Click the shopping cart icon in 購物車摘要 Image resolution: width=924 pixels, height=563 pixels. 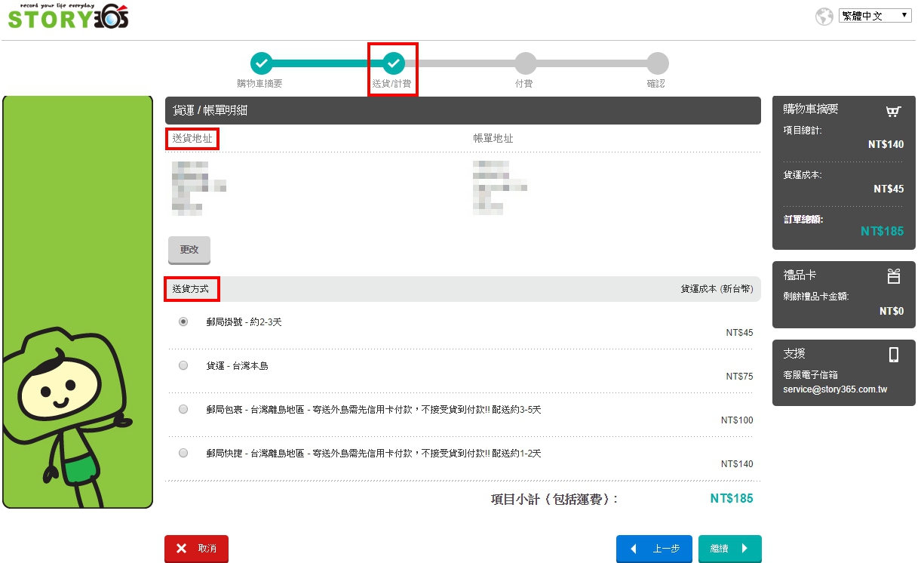pos(893,112)
